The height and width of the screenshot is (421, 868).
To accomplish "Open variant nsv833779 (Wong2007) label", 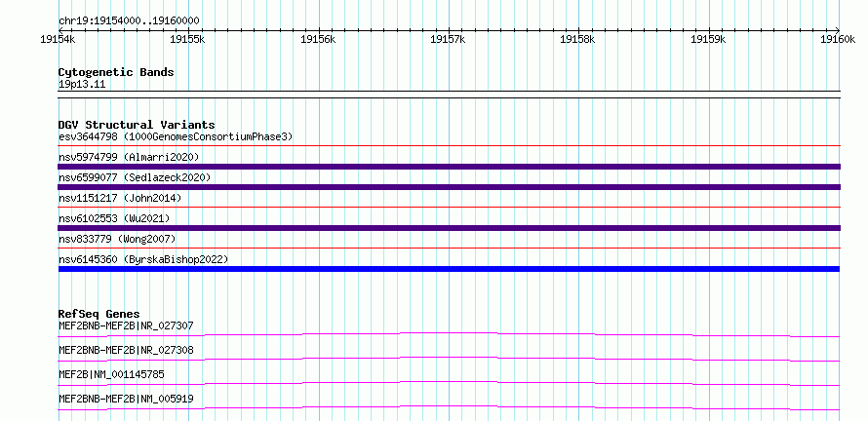I will tap(117, 239).
